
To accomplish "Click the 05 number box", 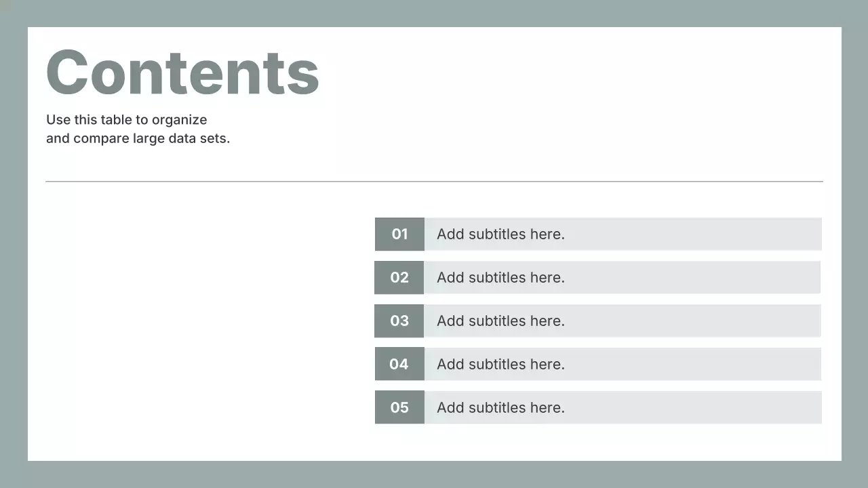I will 399,408.
